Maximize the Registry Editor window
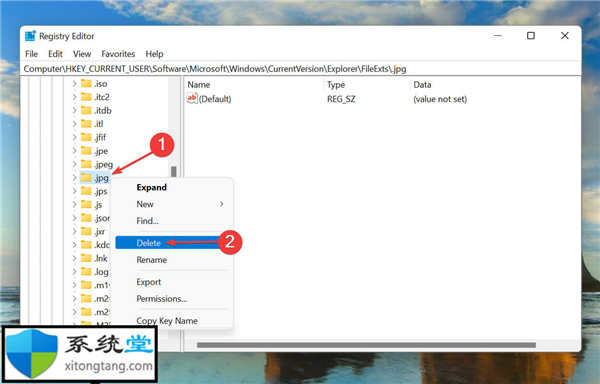The width and height of the screenshot is (600, 384). coord(531,36)
